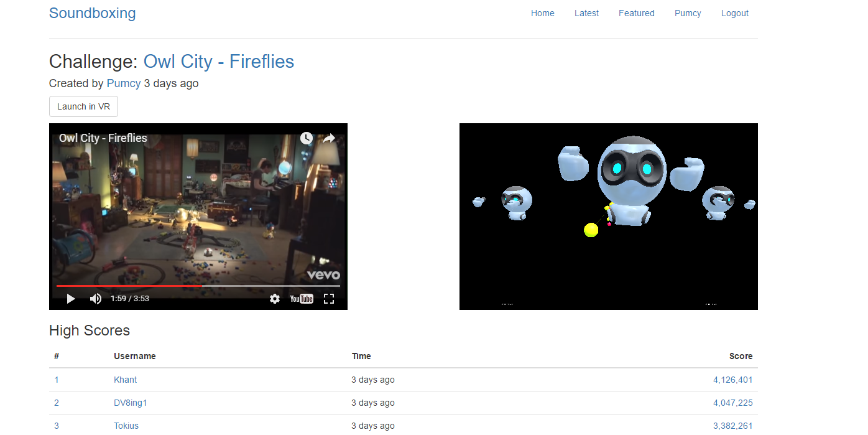Seek on the red video progress bar
Viewport: 868px width, 435px height.
198,286
